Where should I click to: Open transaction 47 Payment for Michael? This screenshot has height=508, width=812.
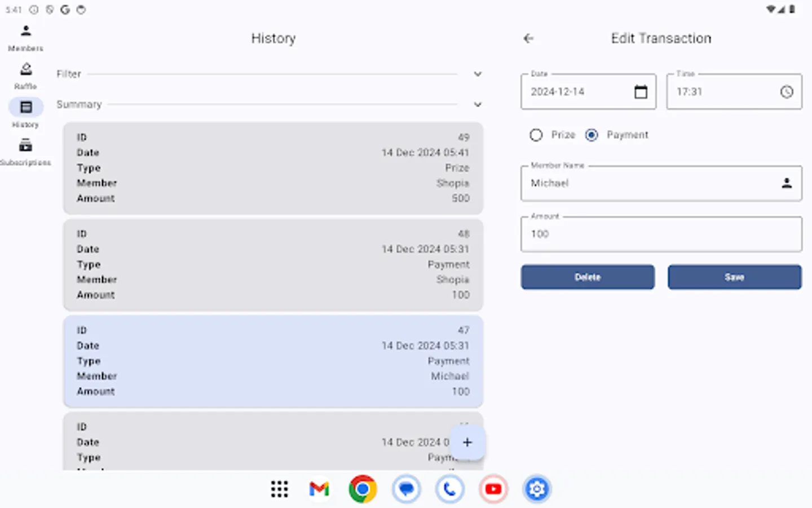pos(273,361)
